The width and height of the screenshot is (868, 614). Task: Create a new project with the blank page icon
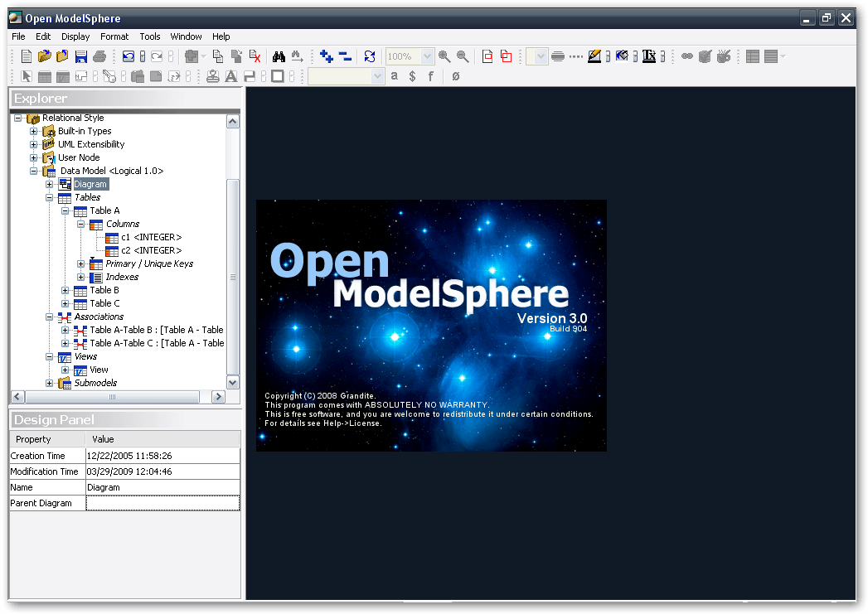click(x=27, y=56)
